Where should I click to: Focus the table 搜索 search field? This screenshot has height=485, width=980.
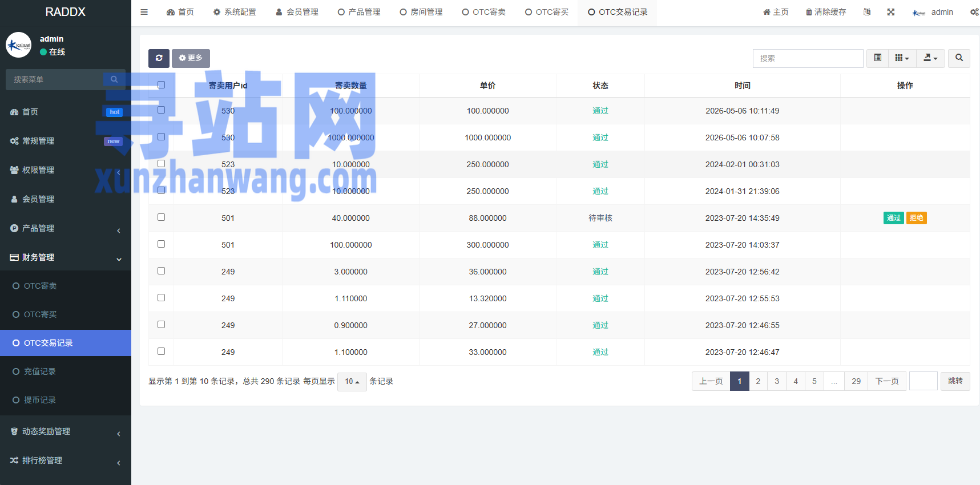pyautogui.click(x=808, y=58)
